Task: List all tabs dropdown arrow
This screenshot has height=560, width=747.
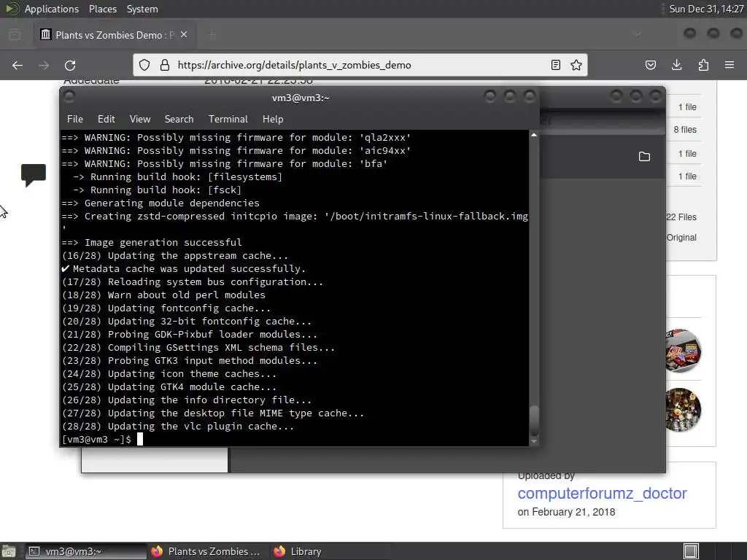Action: coord(637,34)
